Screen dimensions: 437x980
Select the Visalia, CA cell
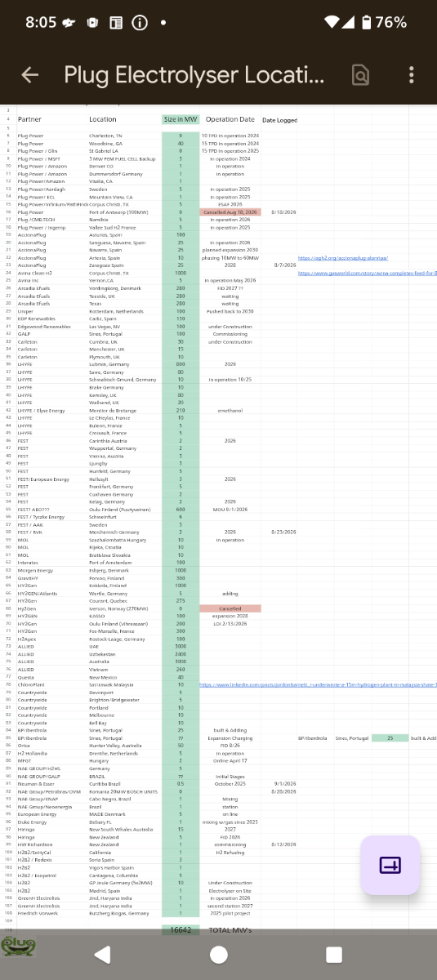[100, 181]
